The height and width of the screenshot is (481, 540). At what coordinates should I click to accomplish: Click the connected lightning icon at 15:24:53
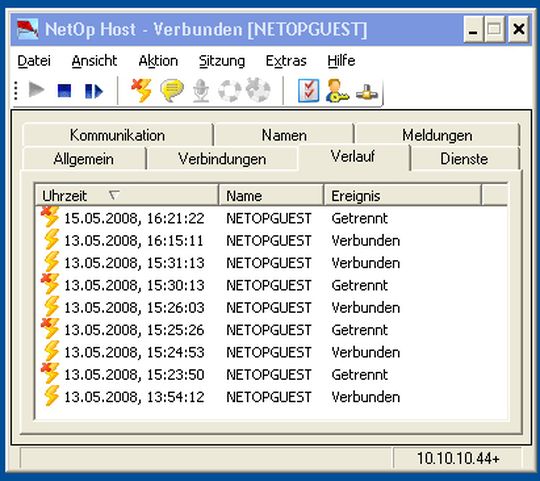[52, 351]
